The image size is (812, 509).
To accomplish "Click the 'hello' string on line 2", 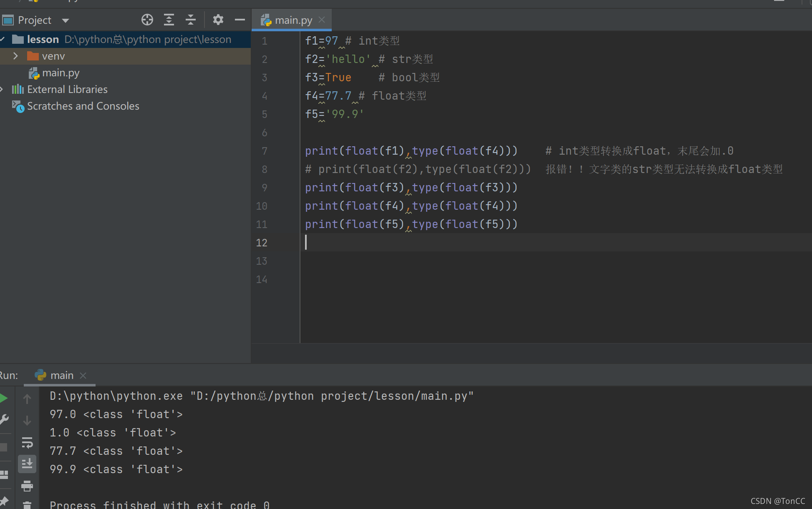I will coord(348,59).
